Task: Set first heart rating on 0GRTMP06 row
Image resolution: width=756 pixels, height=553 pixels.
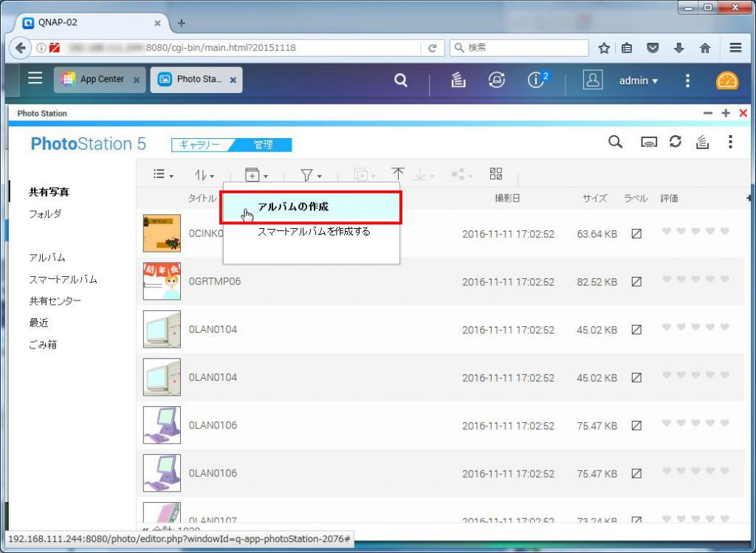Action: pos(667,278)
